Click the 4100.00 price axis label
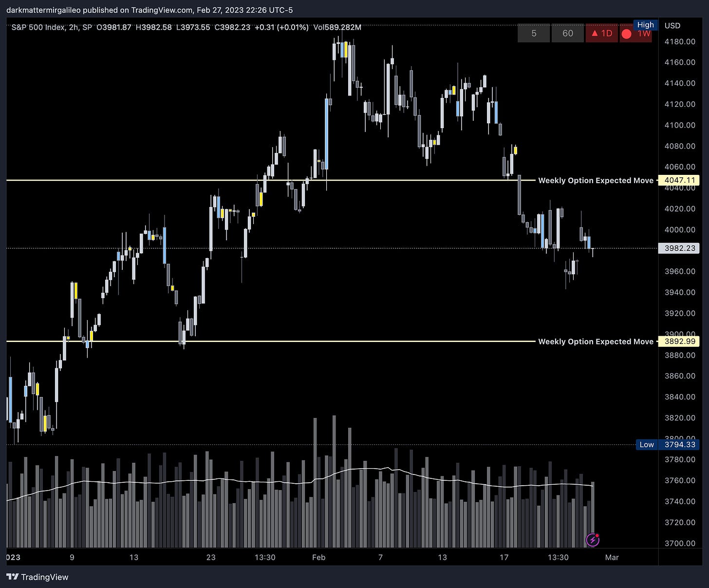The image size is (709, 588). (x=680, y=125)
